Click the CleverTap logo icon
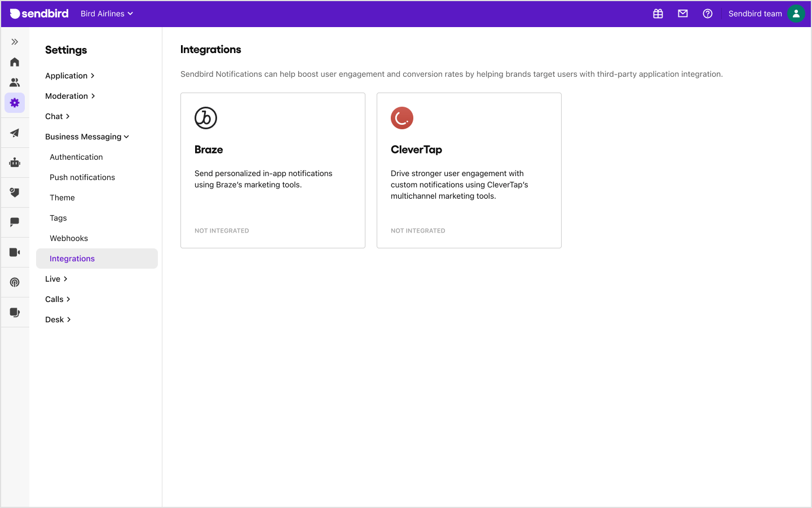Viewport: 812px width, 508px height. point(402,118)
